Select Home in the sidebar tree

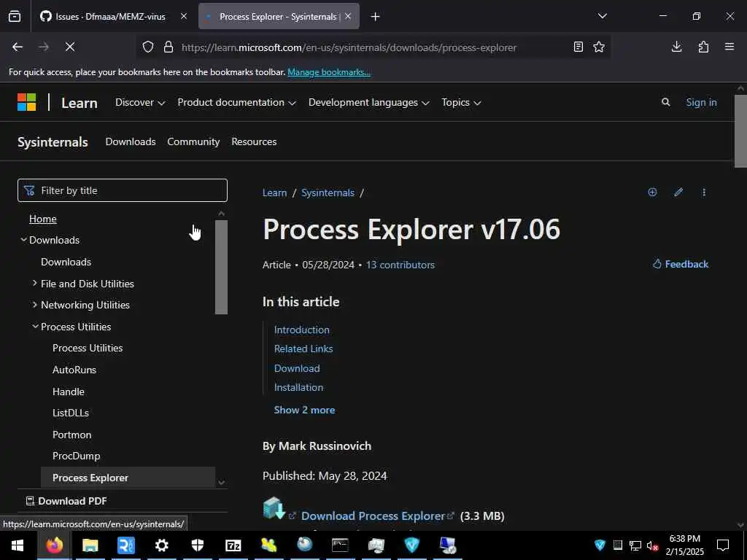click(43, 219)
